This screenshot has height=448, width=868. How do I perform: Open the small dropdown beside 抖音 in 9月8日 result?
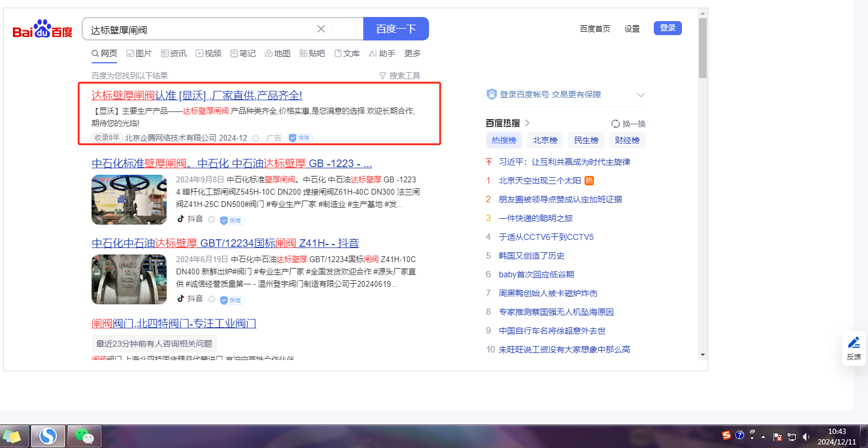(211, 220)
